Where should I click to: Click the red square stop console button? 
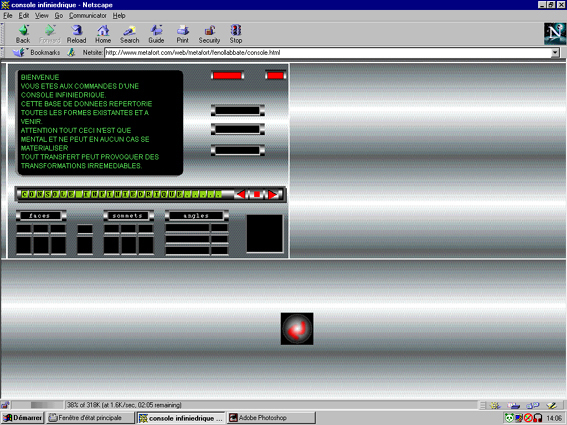[257, 195]
